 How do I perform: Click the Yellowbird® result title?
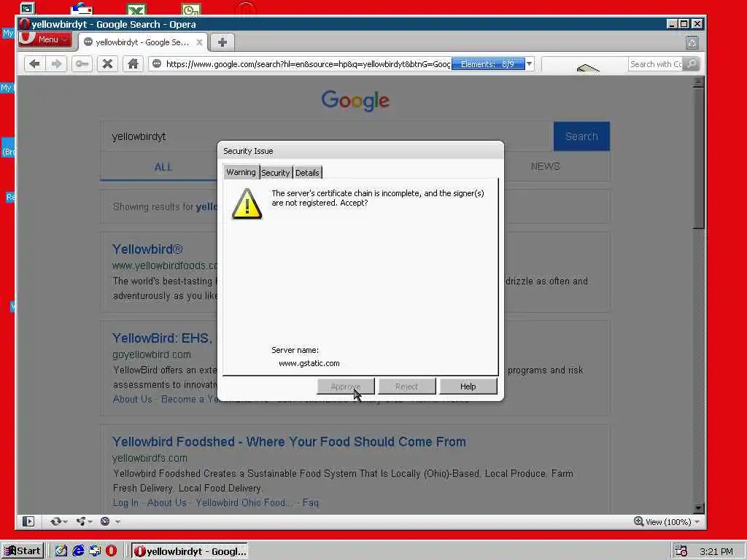[147, 249]
